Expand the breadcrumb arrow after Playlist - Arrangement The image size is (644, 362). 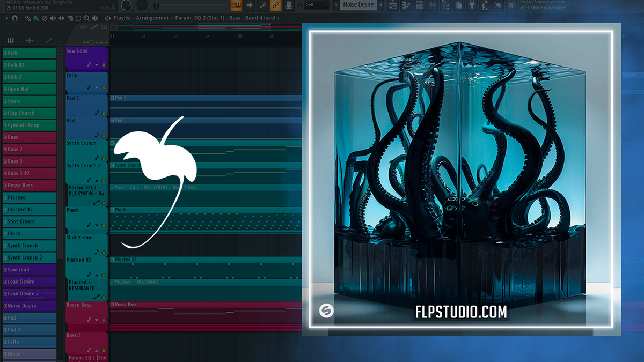tap(171, 18)
